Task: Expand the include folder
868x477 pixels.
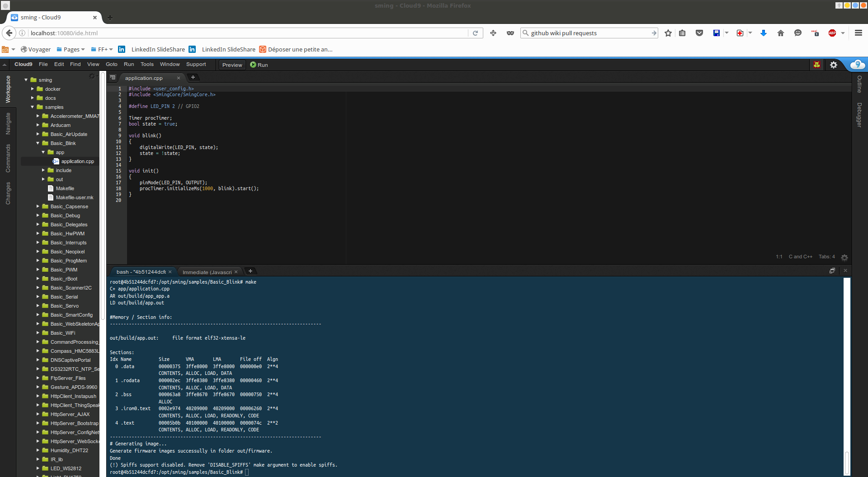Action: 43,170
